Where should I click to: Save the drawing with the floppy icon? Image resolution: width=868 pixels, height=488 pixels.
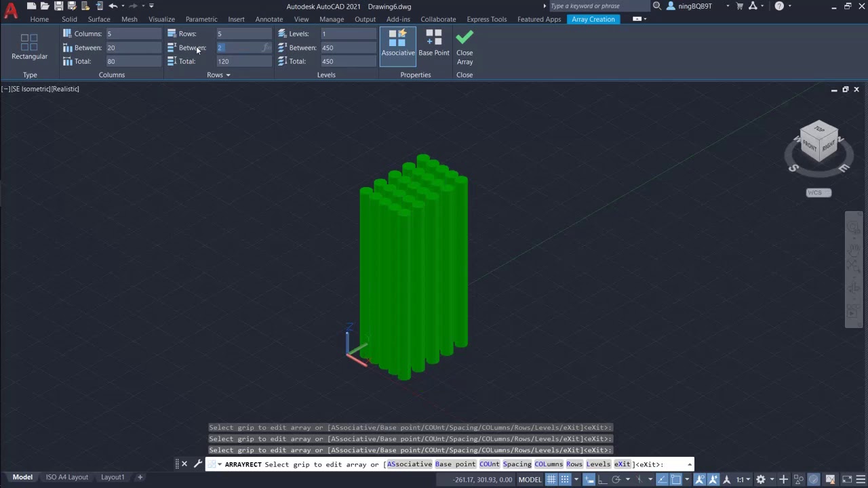58,6
